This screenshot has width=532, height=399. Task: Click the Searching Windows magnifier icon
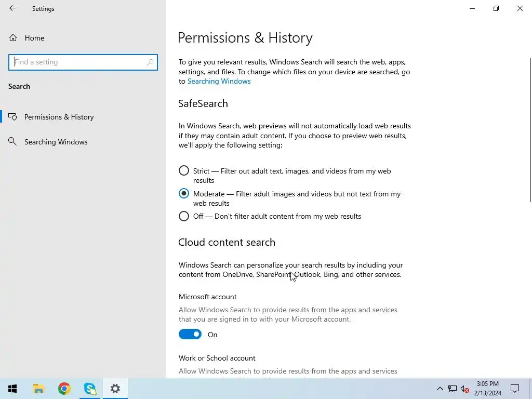click(x=12, y=141)
